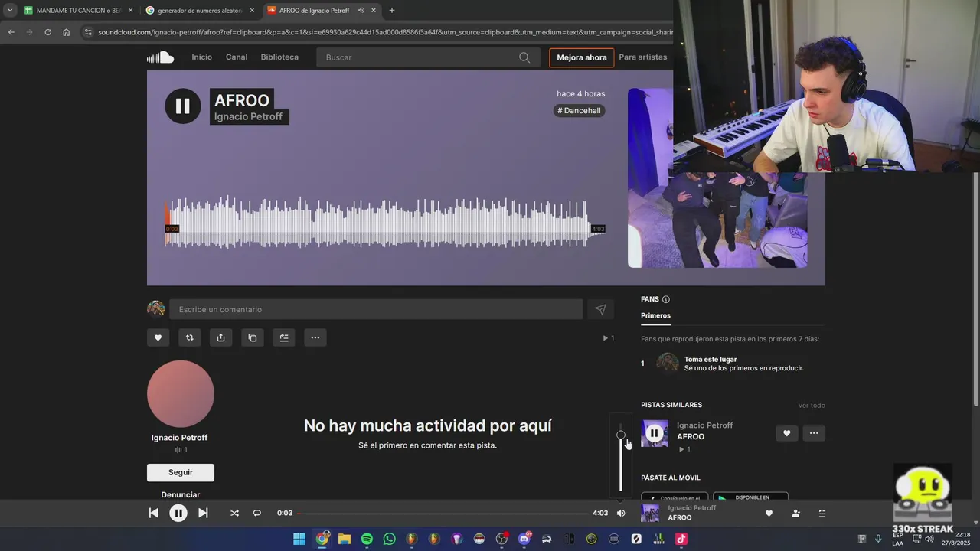Toggle shuffle in the player bar
Screen dimensions: 980x551
pos(234,513)
